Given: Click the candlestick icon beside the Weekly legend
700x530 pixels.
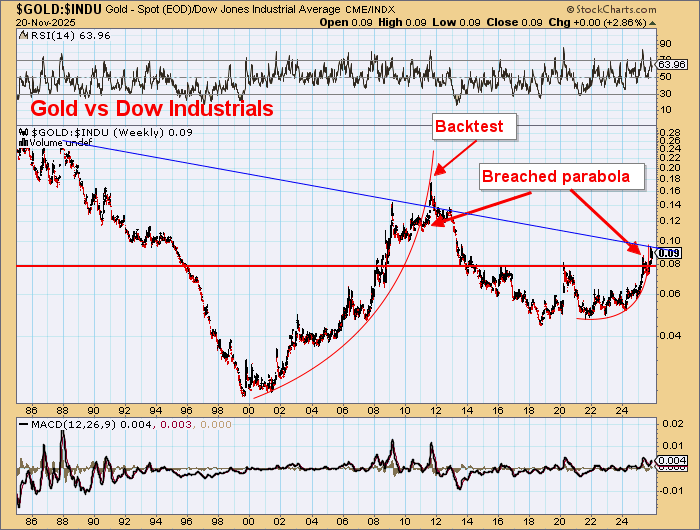Looking at the screenshot, I should pos(24,133).
